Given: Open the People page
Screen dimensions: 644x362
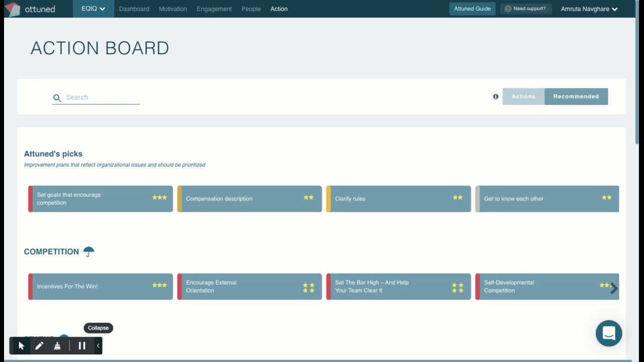Looking at the screenshot, I should point(251,9).
